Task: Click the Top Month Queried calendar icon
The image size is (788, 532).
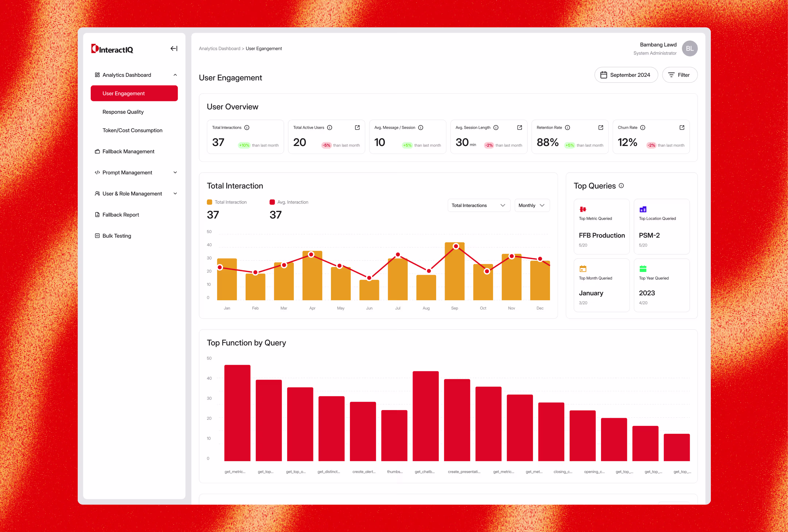Action: coord(583,269)
